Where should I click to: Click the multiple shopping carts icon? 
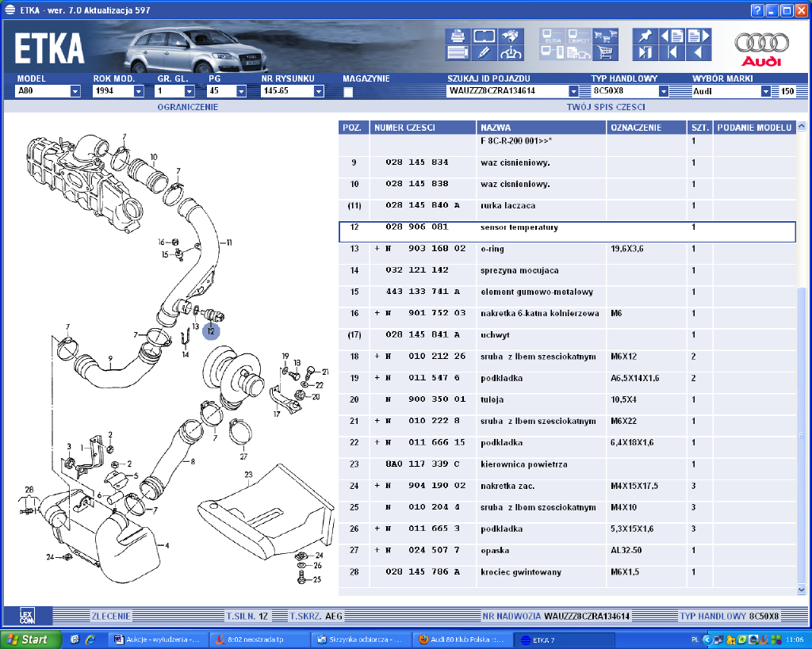click(605, 36)
